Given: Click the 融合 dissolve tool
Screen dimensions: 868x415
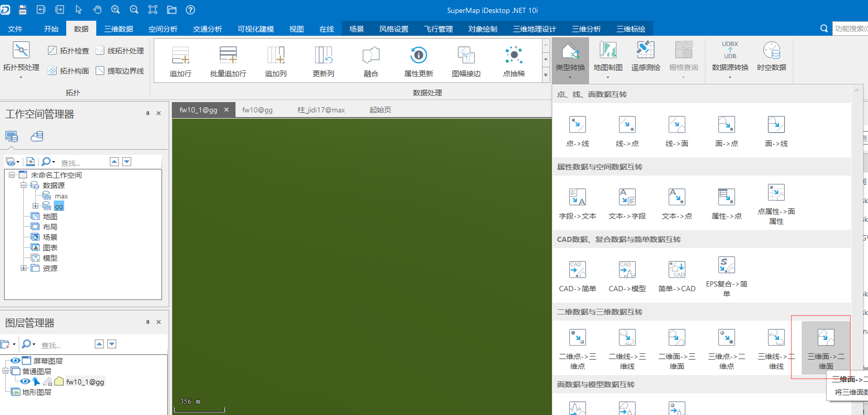Looking at the screenshot, I should click(371, 61).
